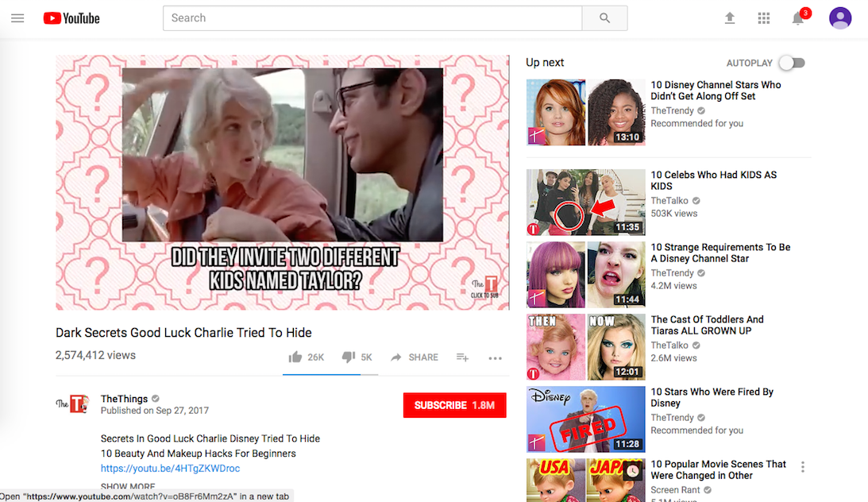868x502 pixels.
Task: Click the 2,574,412 views text
Action: [x=95, y=355]
